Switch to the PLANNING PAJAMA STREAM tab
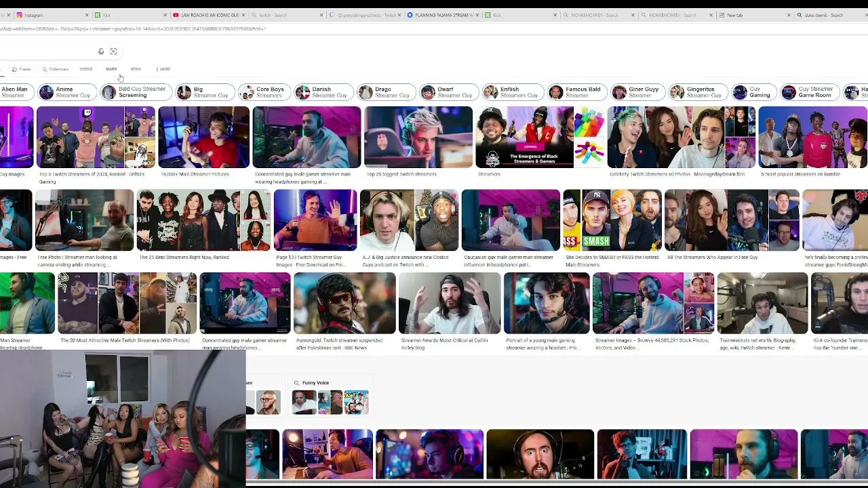 [443, 15]
